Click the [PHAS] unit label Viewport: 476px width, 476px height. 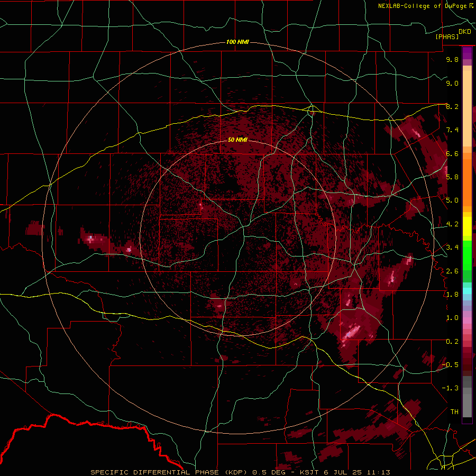[x=447, y=37]
